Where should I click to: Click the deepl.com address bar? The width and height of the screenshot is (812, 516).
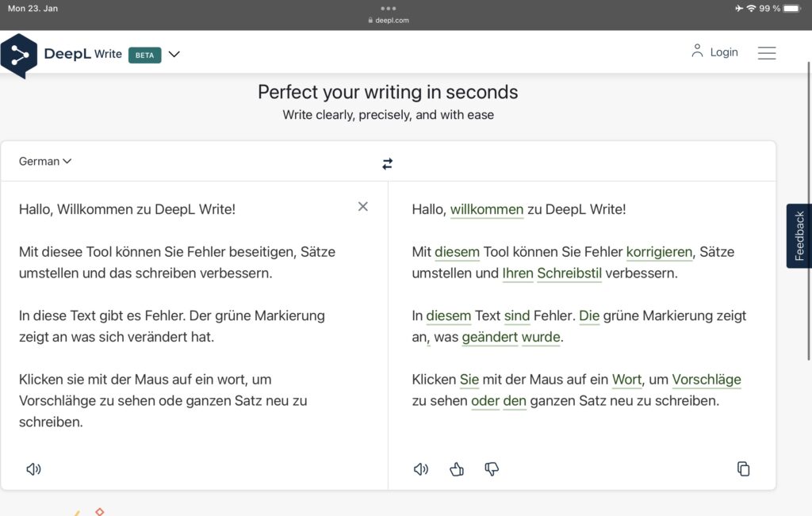click(x=389, y=20)
